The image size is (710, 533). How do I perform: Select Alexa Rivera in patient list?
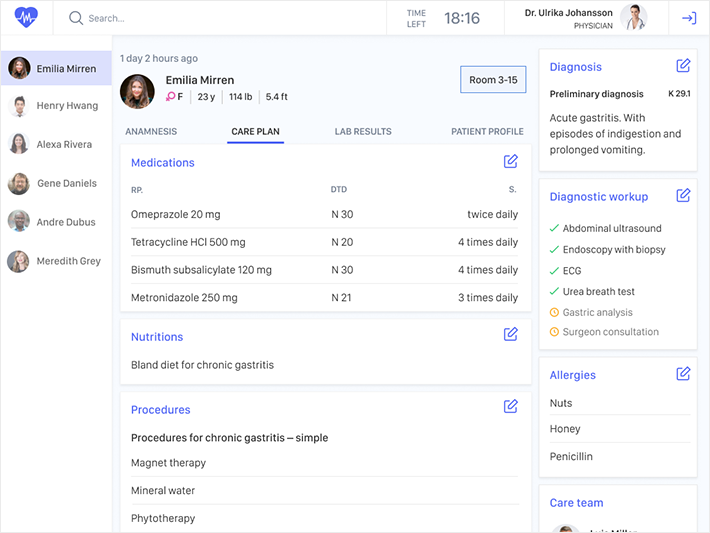tap(56, 144)
